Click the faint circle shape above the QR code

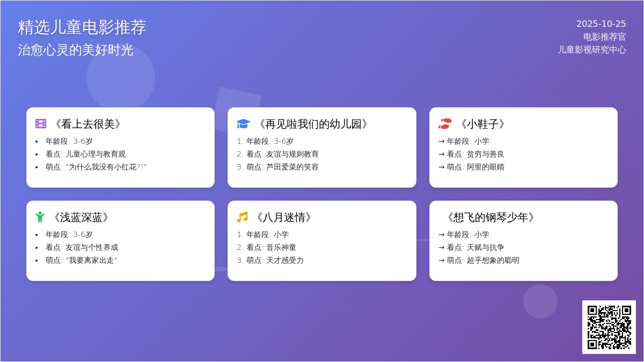(x=542, y=300)
